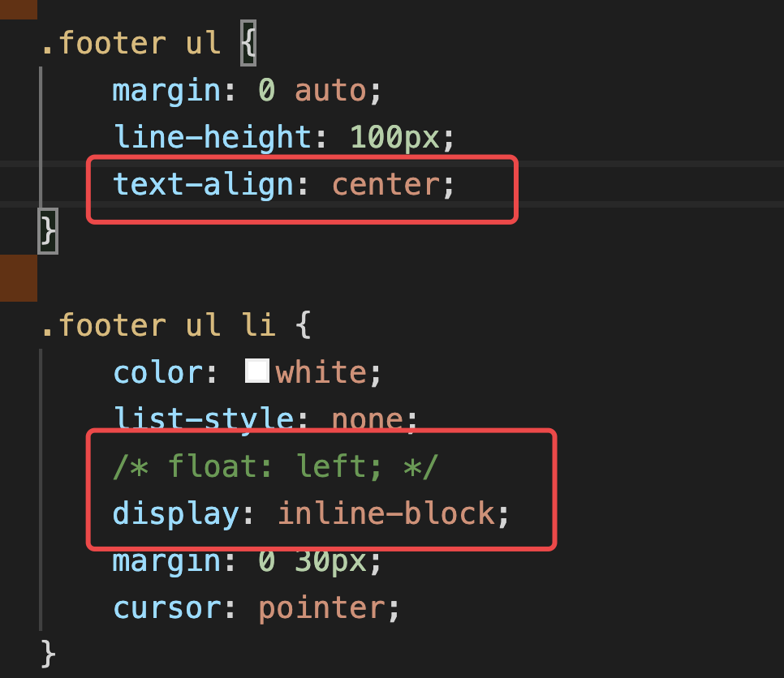Click the line-height property name
The image size is (784, 678).
point(212,137)
